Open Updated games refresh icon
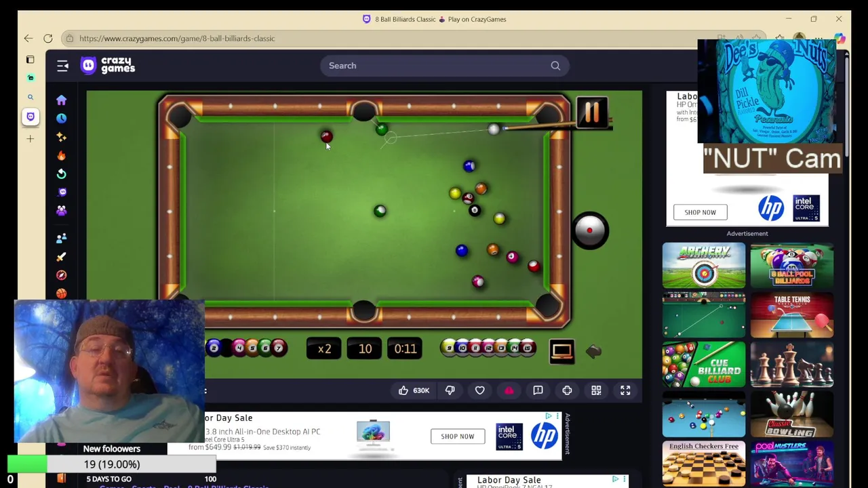The width and height of the screenshot is (868, 488). click(61, 174)
